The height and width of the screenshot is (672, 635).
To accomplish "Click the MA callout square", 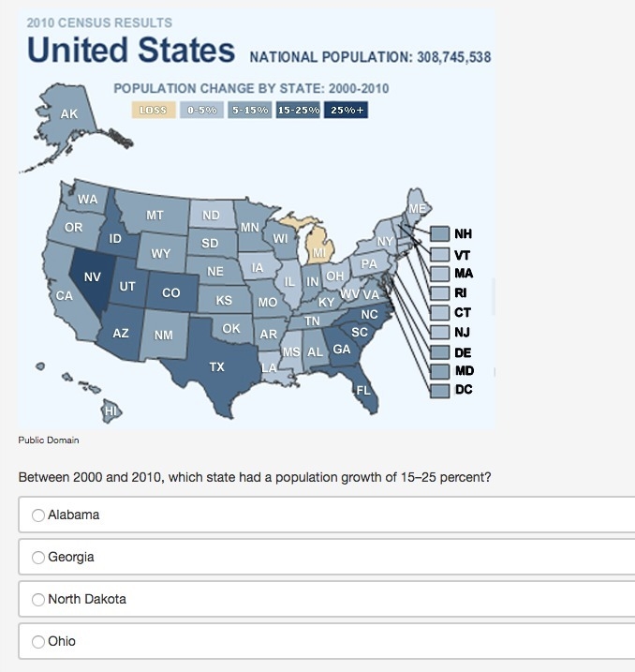I will (440, 274).
